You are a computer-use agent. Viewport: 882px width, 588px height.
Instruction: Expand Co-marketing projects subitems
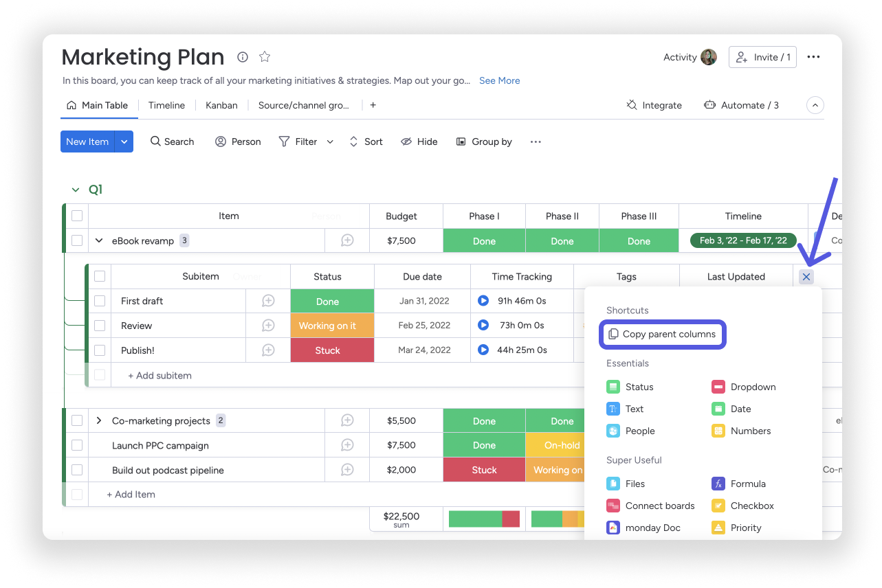pos(98,420)
